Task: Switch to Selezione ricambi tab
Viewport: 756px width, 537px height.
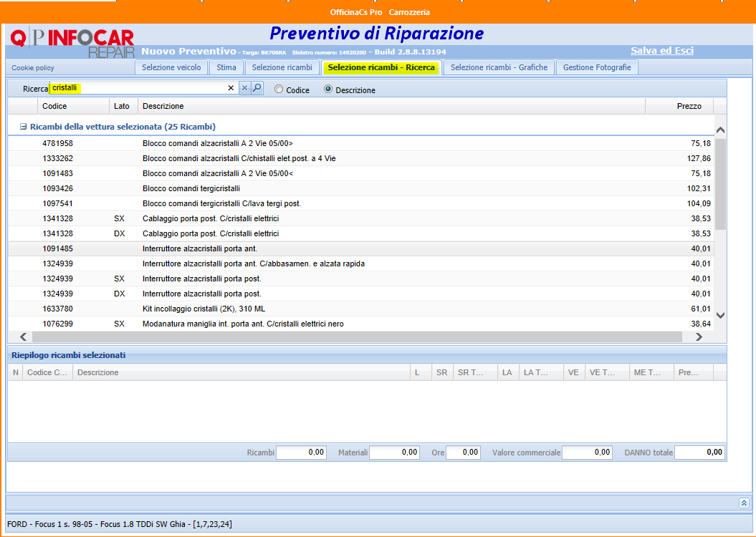Action: tap(282, 67)
